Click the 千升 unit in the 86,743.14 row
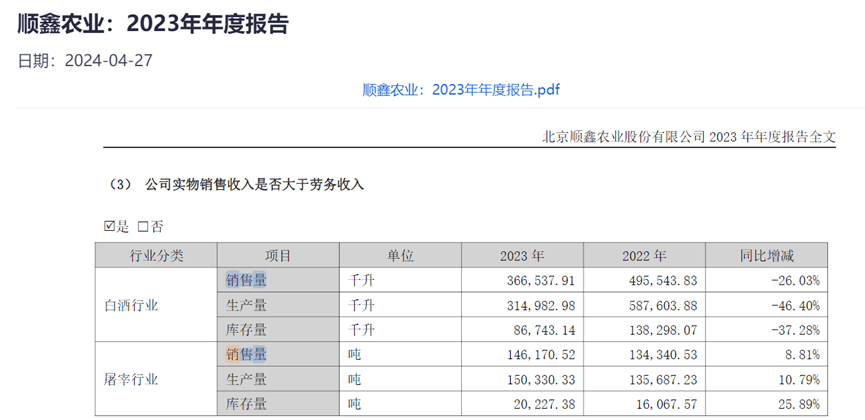This screenshot has height=420, width=865. 361,330
